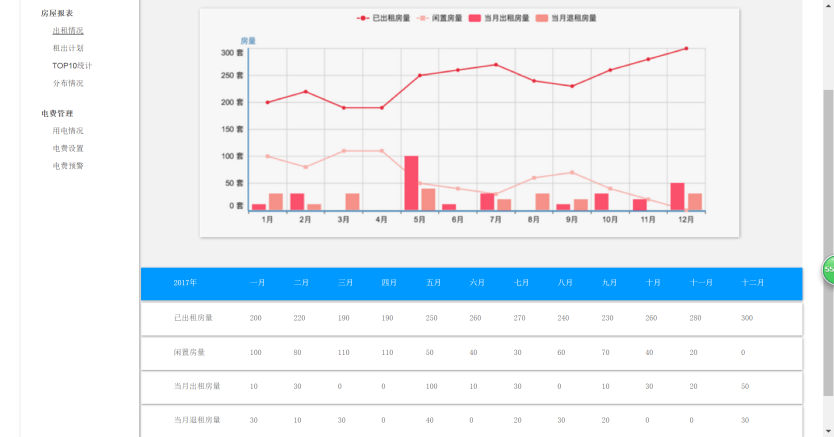The width and height of the screenshot is (834, 437).
Task: Toggle 已出租房量 legend series
Action: pyautogui.click(x=383, y=18)
